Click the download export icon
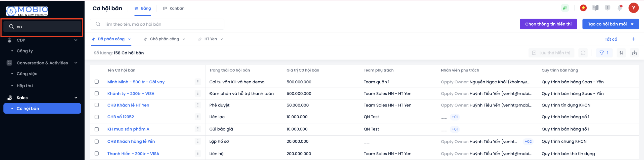 point(634,53)
